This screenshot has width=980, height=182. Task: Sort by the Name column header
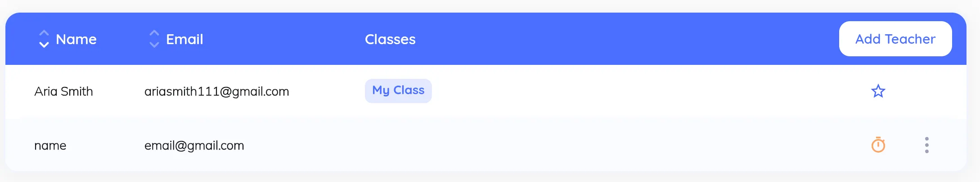(76, 39)
